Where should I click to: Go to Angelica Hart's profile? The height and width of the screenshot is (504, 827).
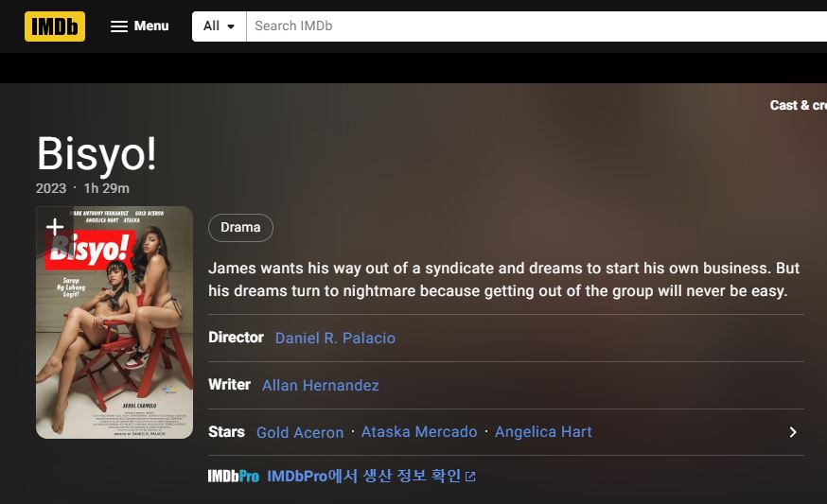click(x=543, y=432)
